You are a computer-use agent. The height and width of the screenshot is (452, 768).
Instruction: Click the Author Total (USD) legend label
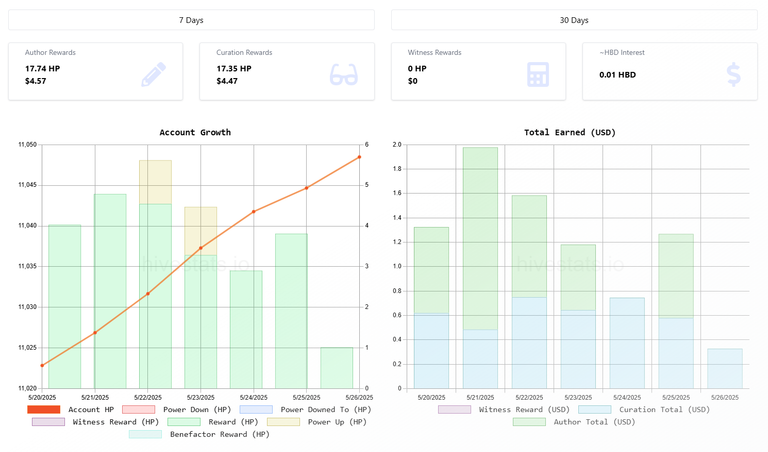594,422
